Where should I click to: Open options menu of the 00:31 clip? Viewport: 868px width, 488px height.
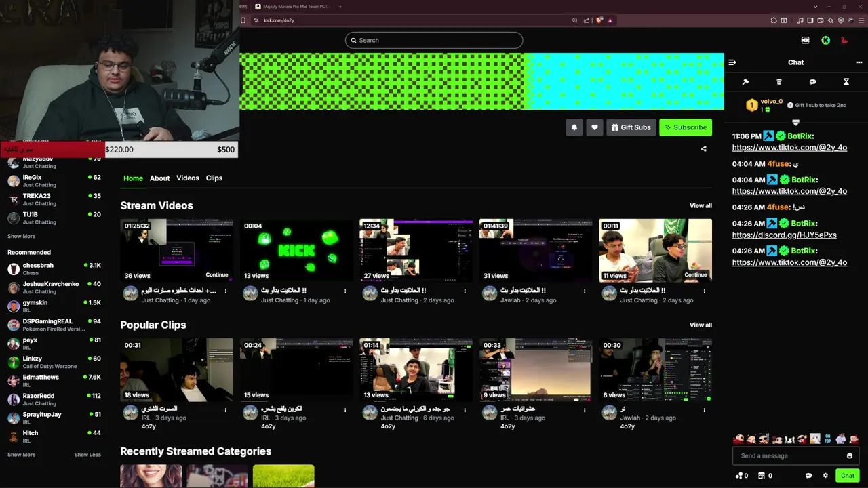(x=226, y=410)
